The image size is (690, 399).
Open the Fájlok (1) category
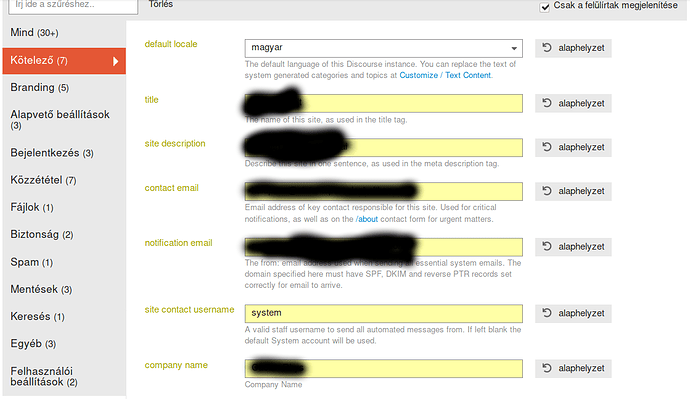tap(64, 207)
